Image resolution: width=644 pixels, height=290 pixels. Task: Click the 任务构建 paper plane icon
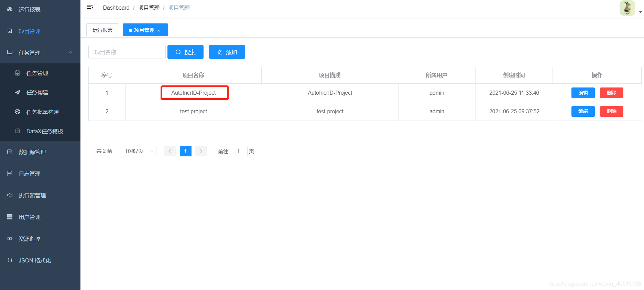tap(18, 92)
